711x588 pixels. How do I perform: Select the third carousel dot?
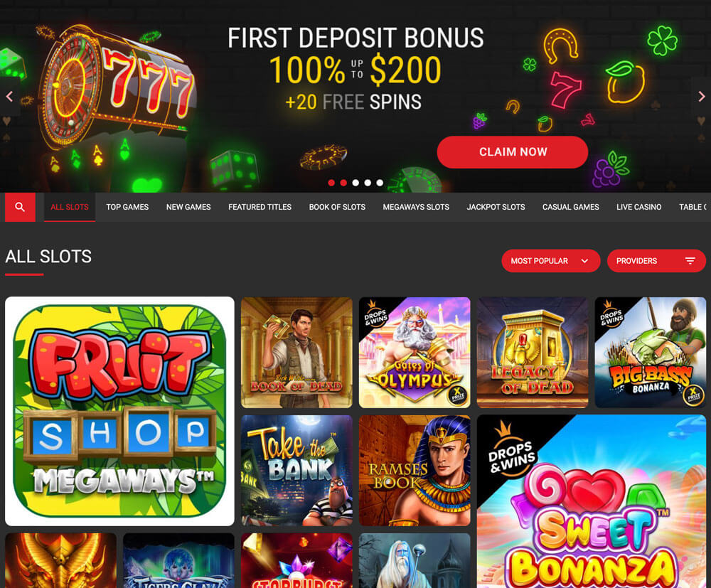pyautogui.click(x=355, y=183)
